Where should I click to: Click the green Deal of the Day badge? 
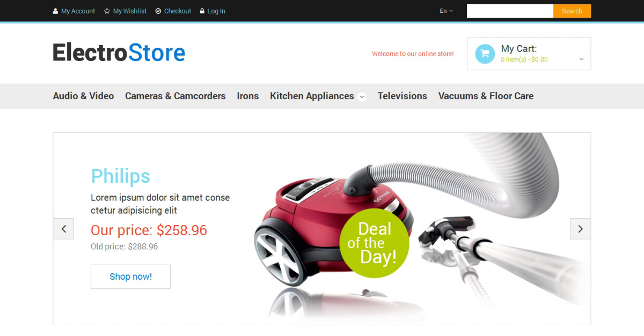pyautogui.click(x=375, y=243)
